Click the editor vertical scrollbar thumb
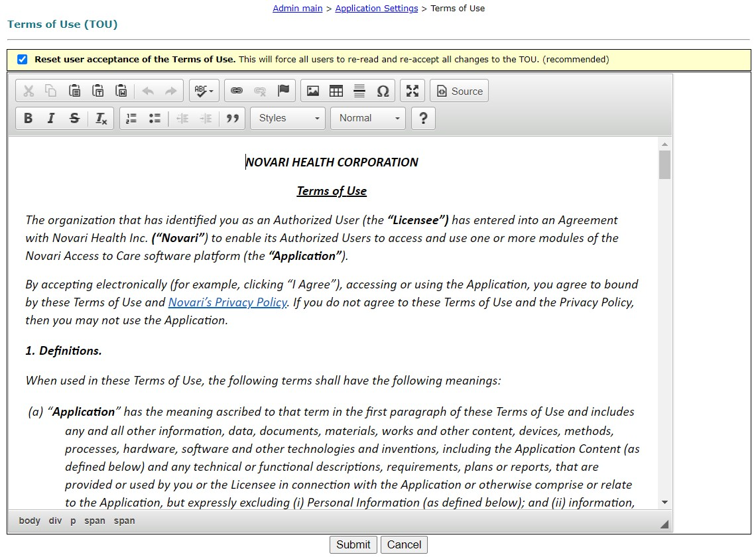The width and height of the screenshot is (756, 559). 665,165
